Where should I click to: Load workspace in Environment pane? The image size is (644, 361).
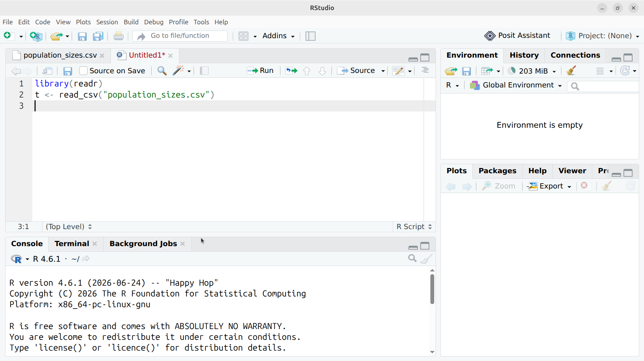pyautogui.click(x=451, y=71)
